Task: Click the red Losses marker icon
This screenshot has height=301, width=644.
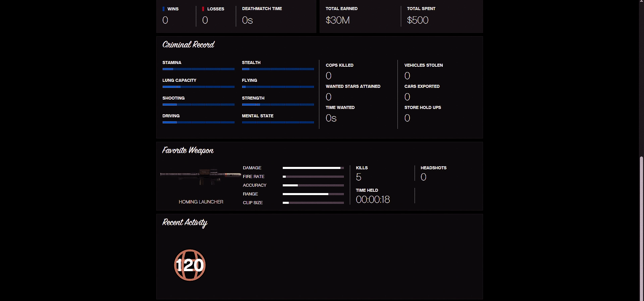Action: (x=203, y=9)
